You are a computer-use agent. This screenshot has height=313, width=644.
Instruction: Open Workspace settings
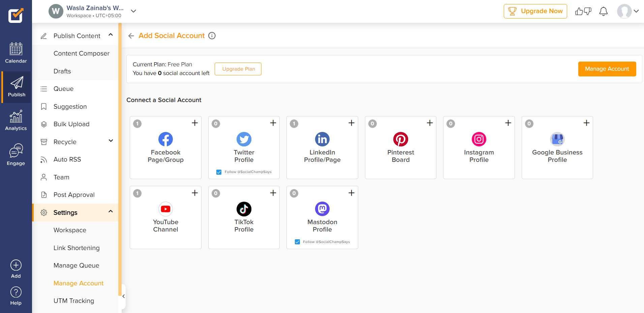pyautogui.click(x=70, y=230)
